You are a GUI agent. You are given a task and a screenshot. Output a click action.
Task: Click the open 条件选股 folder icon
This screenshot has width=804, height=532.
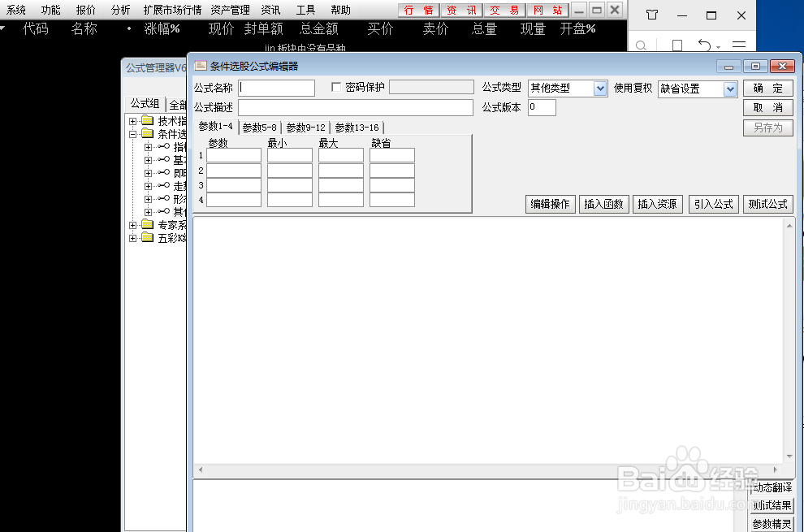click(x=147, y=133)
